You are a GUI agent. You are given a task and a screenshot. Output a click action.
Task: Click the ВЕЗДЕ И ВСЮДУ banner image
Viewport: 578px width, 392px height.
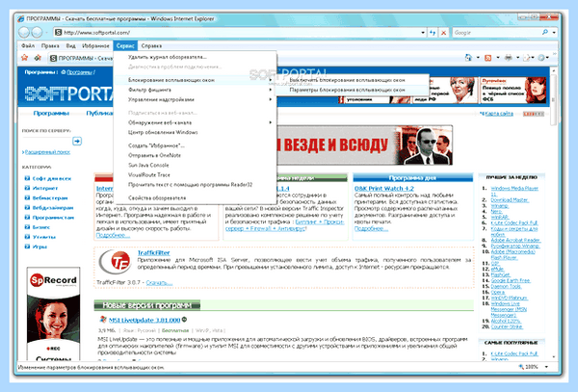(364, 145)
